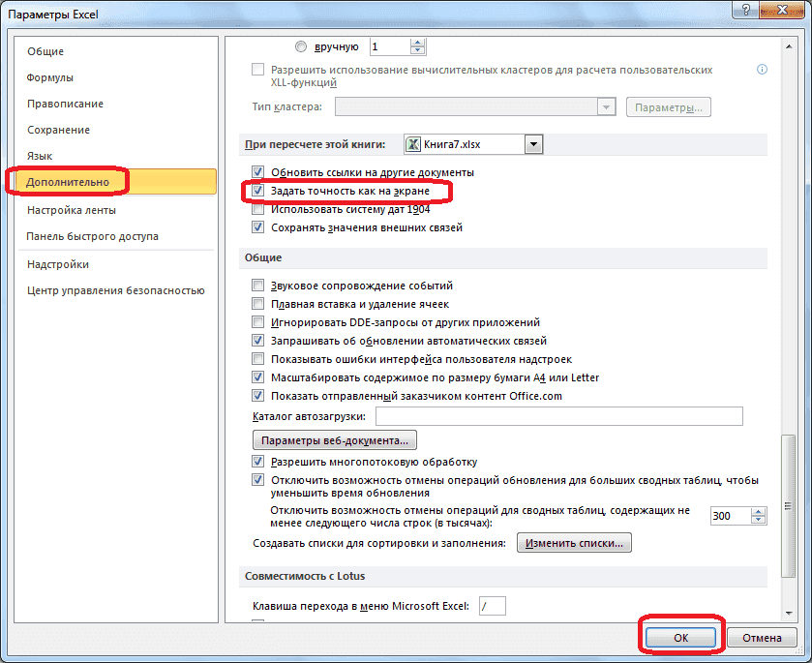Uncheck Сохранять значения внешних связей
Screen dimensions: 812x663
pyautogui.click(x=257, y=226)
